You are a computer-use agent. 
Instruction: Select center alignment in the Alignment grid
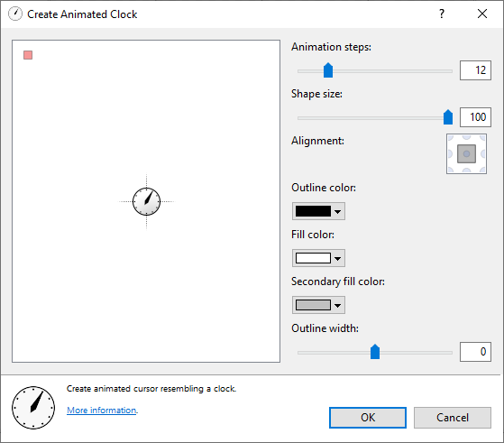pyautogui.click(x=466, y=153)
